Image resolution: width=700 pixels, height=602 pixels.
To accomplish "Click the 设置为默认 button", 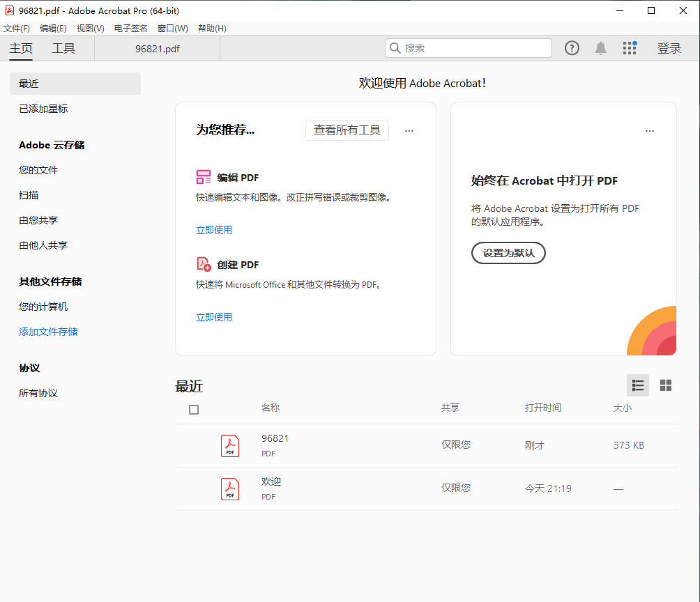I will 508,253.
